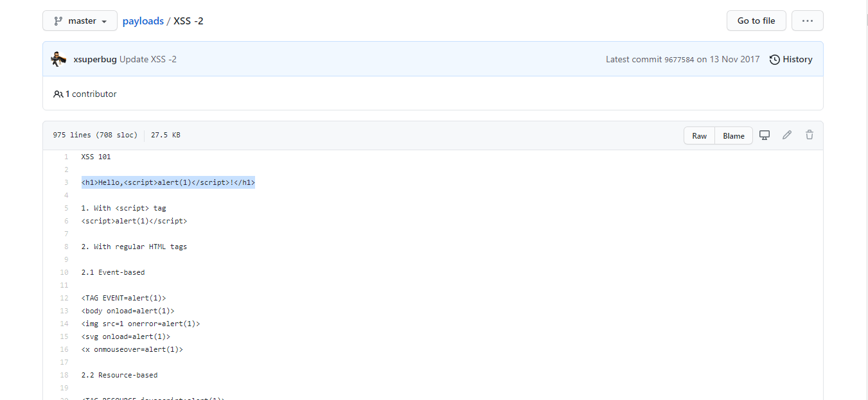Click the XSS 101 heading line

96,157
